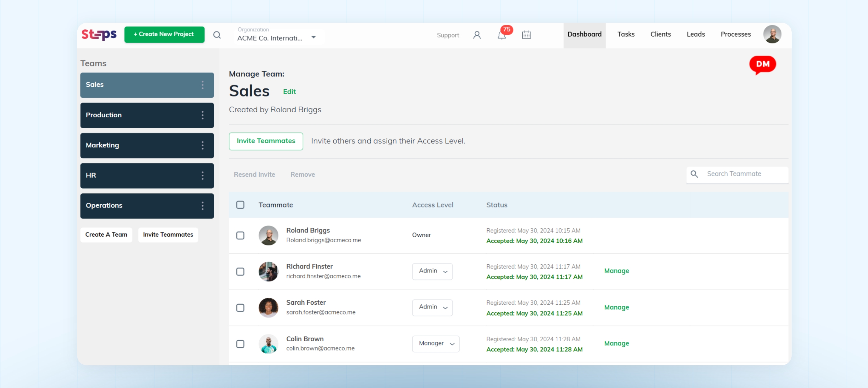
Task: Open Sales team three-dot menu
Action: [x=202, y=85]
